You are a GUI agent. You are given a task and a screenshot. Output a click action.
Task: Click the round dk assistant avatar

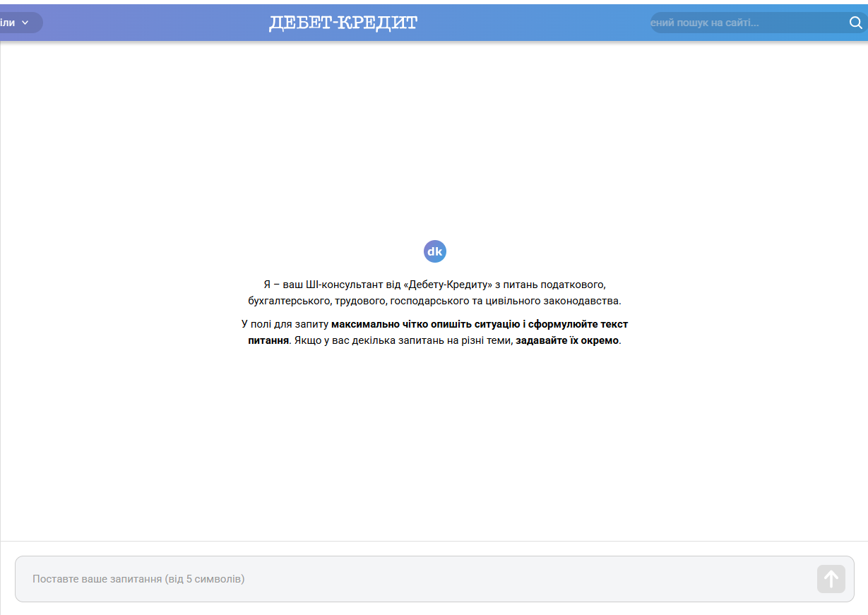pos(434,251)
